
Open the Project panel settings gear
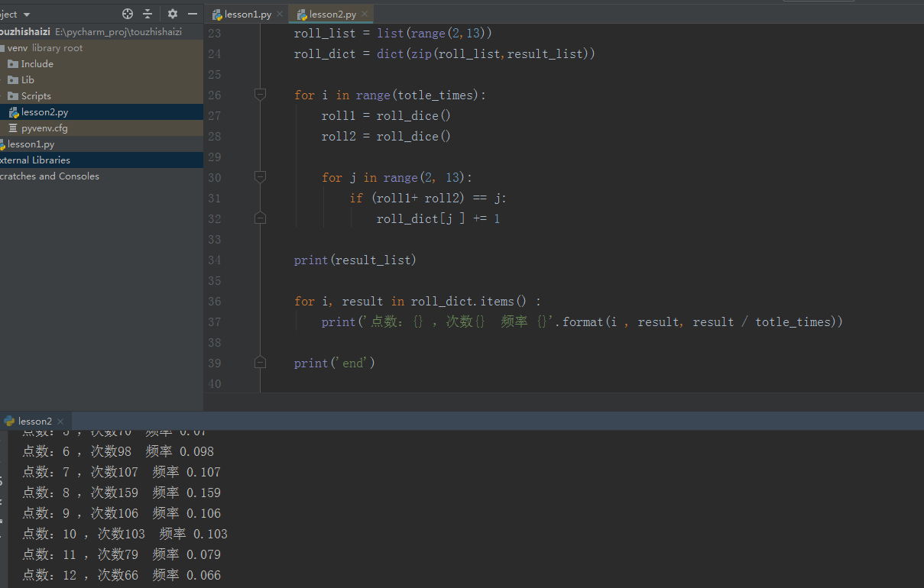point(172,13)
